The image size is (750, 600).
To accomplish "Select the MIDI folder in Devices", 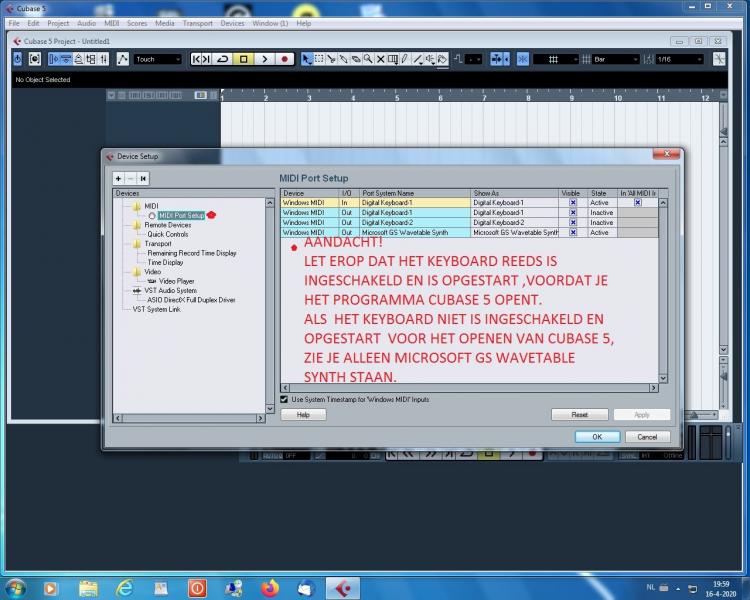I will pos(151,206).
